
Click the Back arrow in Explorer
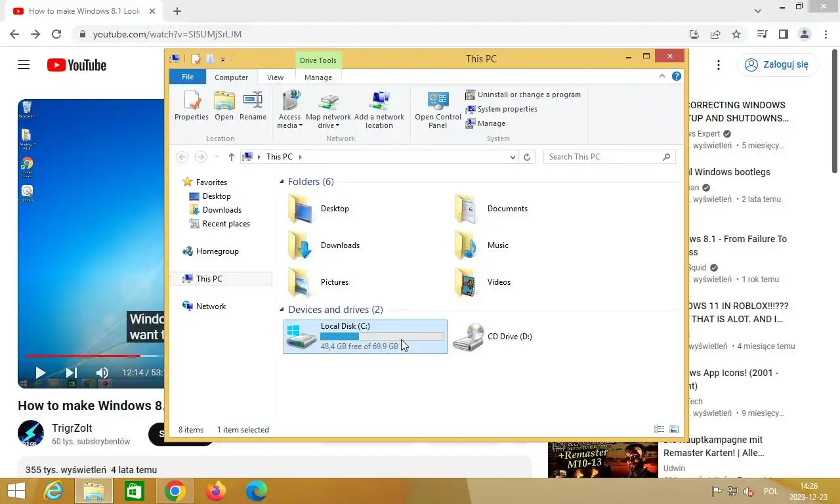[182, 157]
